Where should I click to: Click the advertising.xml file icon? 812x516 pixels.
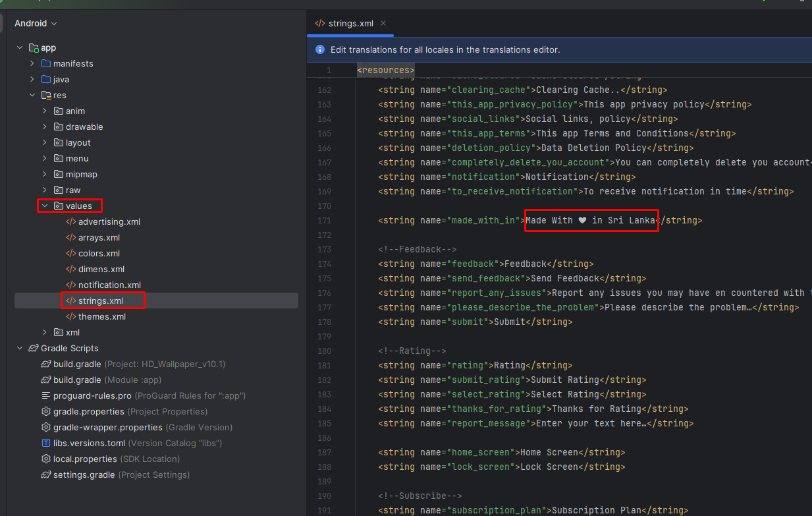pos(70,222)
